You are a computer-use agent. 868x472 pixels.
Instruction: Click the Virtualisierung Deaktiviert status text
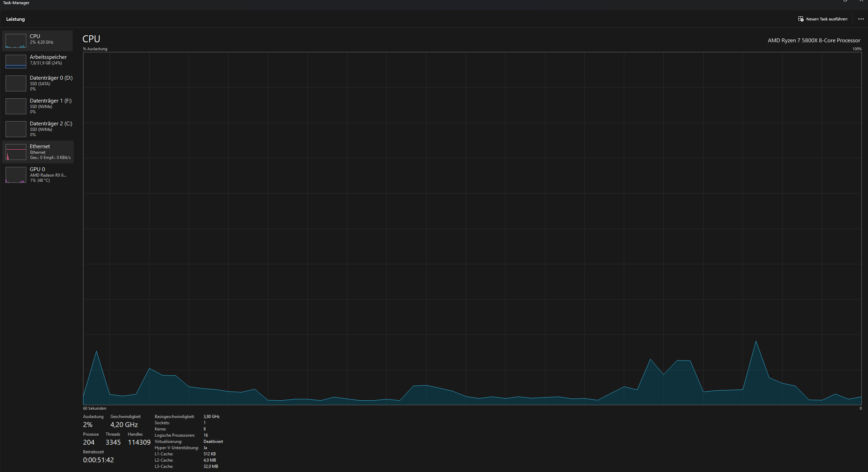tap(213, 442)
